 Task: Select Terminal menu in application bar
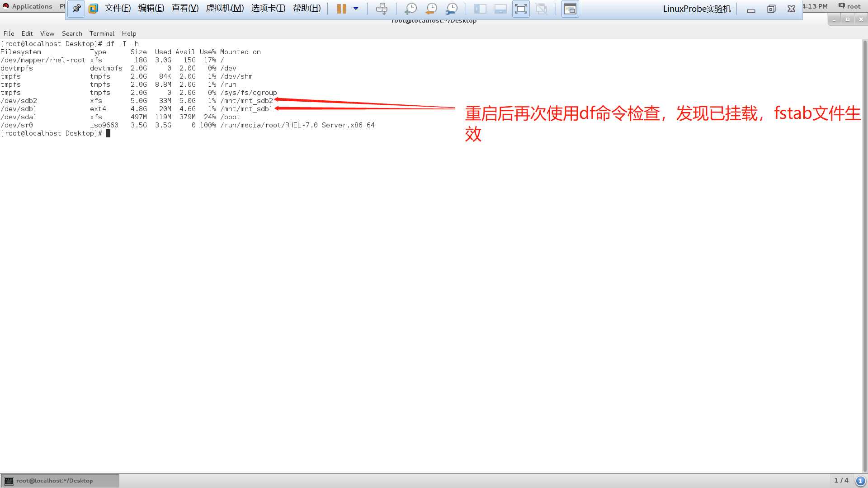click(101, 33)
